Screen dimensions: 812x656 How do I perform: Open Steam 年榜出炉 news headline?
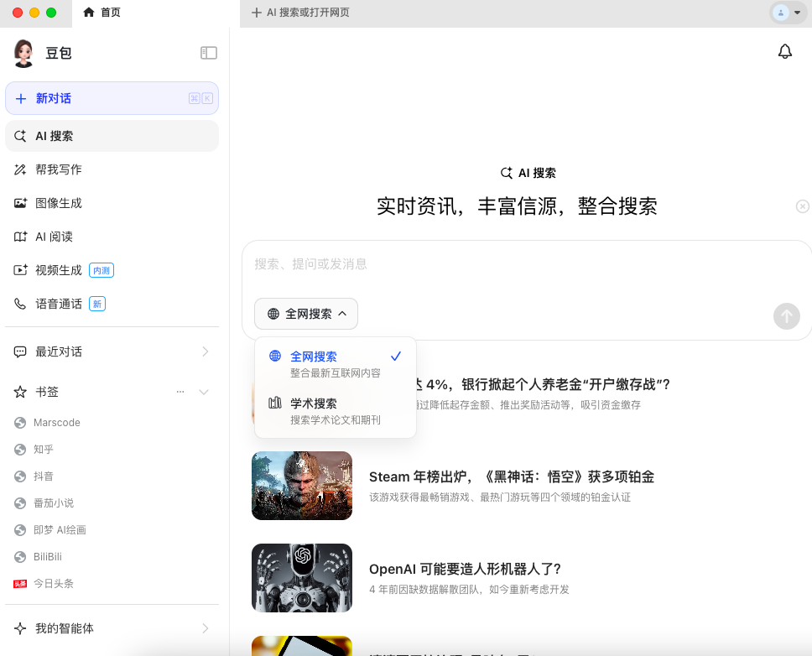tap(512, 476)
